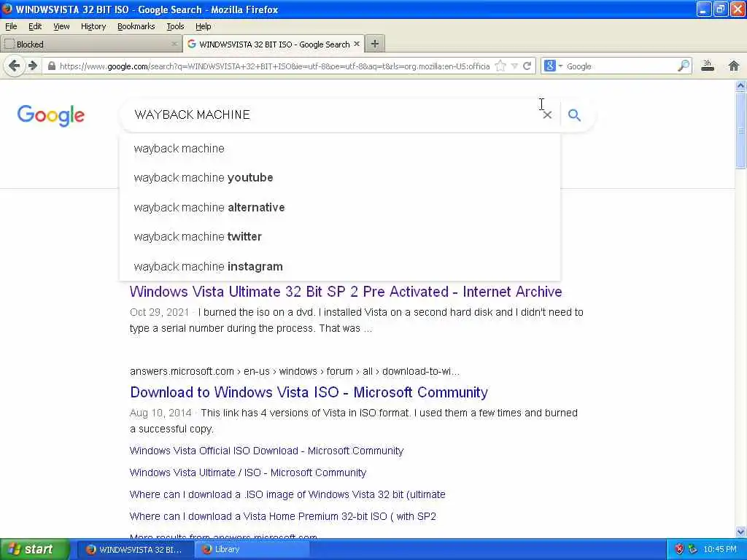Click the magnifier in Firefox search box

684,66
